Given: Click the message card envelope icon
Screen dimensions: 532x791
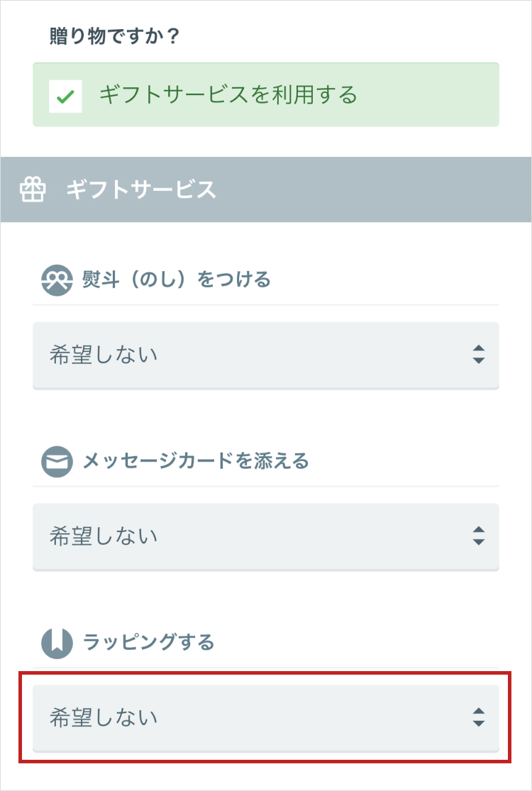Looking at the screenshot, I should coord(57,462).
